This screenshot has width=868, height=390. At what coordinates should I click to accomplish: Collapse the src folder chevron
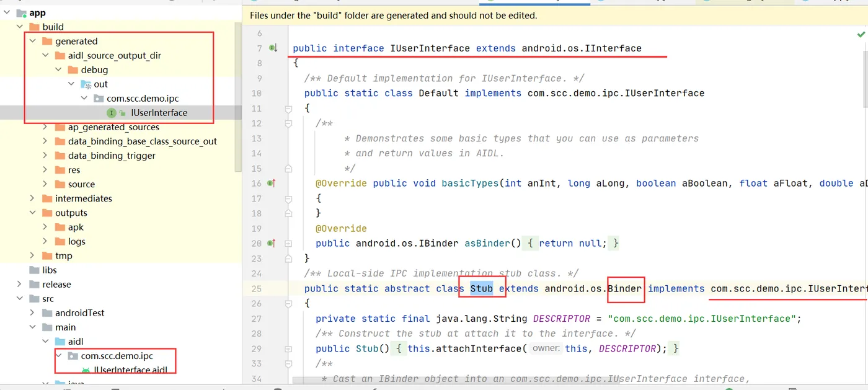pyautogui.click(x=20, y=298)
